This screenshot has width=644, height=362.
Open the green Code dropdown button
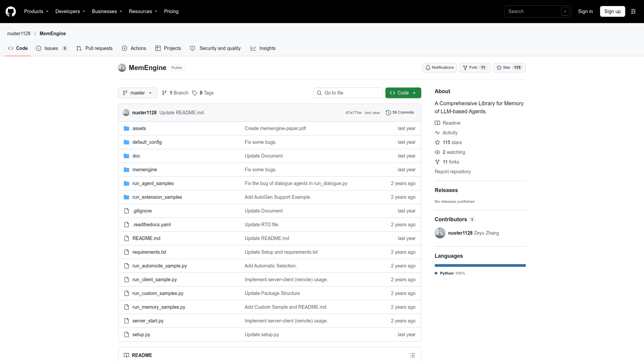403,93
